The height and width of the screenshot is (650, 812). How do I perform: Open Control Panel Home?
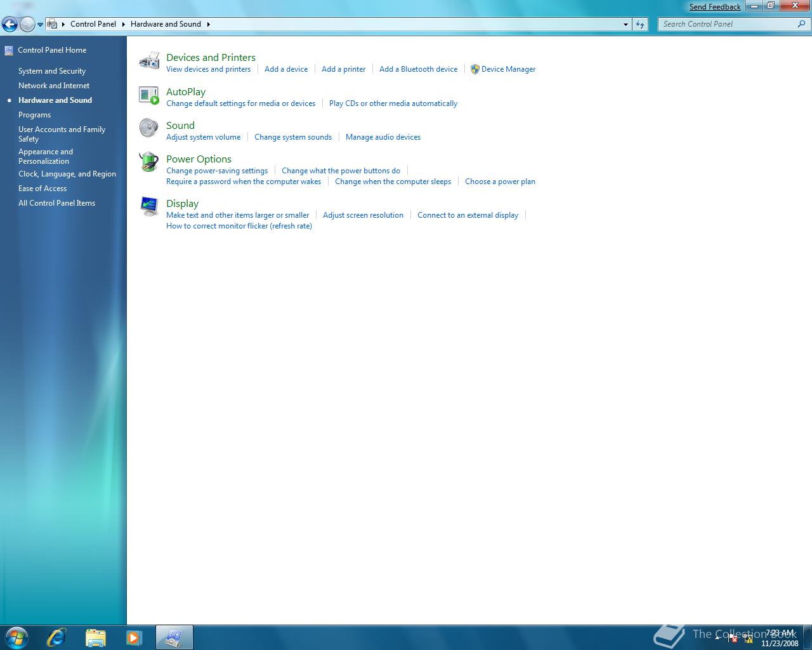[x=52, y=50]
